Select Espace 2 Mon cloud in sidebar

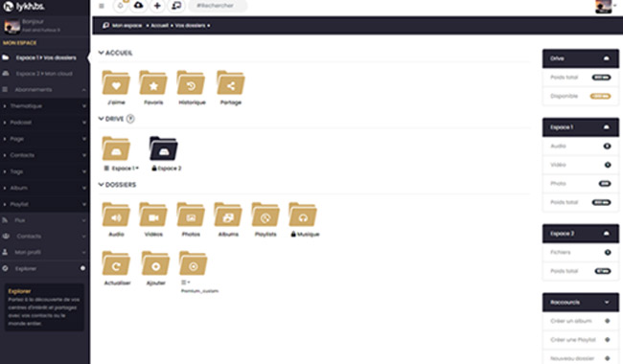point(44,74)
